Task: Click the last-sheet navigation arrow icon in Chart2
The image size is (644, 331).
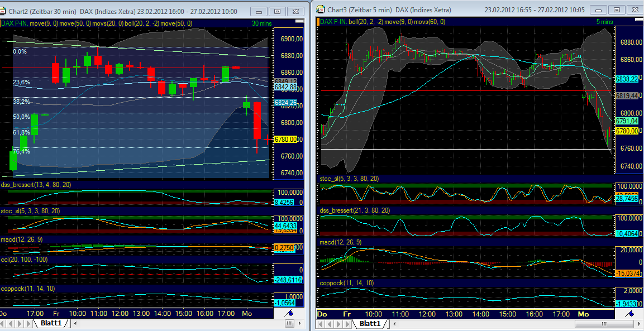Action: coord(27,323)
